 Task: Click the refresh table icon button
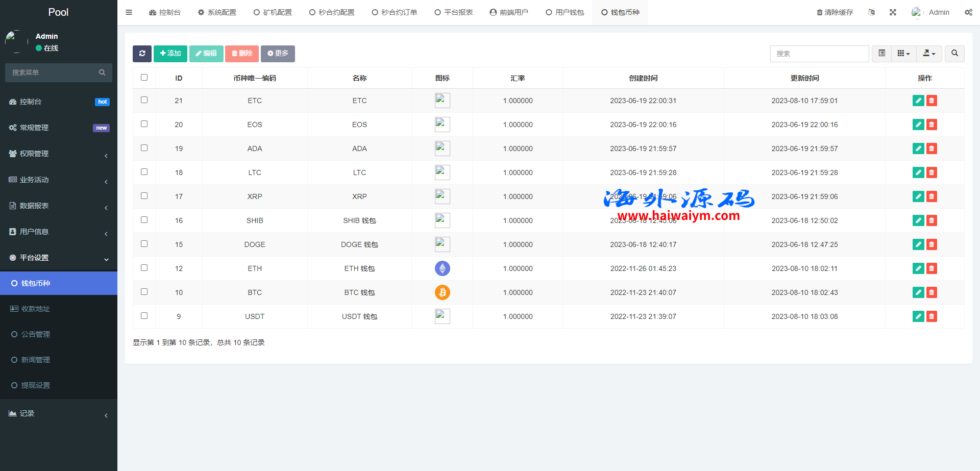click(x=142, y=54)
